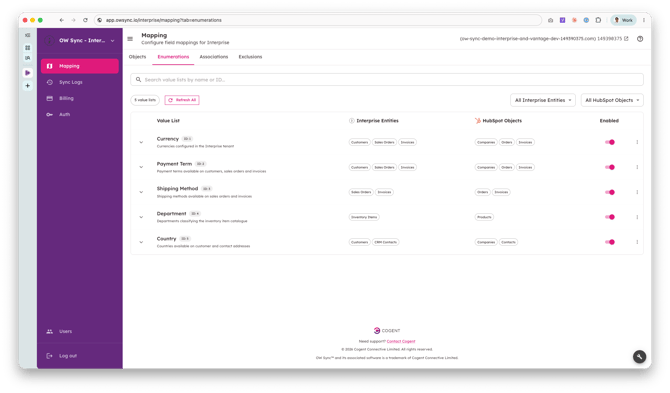Turn off the Shipping Method toggle
Image resolution: width=670 pixels, height=393 pixels.
610,192
